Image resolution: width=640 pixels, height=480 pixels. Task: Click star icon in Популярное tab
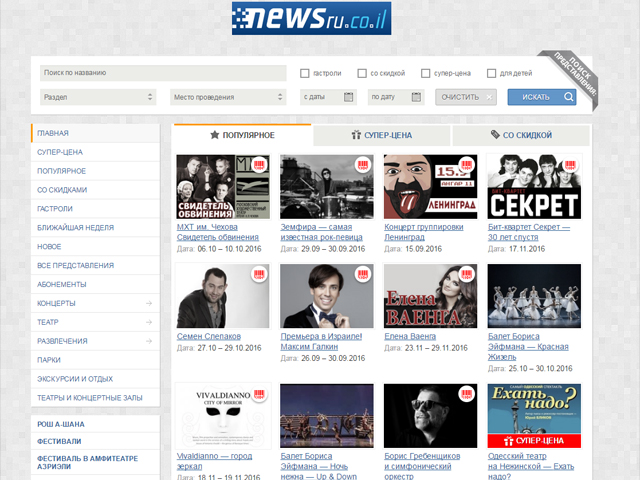[215, 135]
